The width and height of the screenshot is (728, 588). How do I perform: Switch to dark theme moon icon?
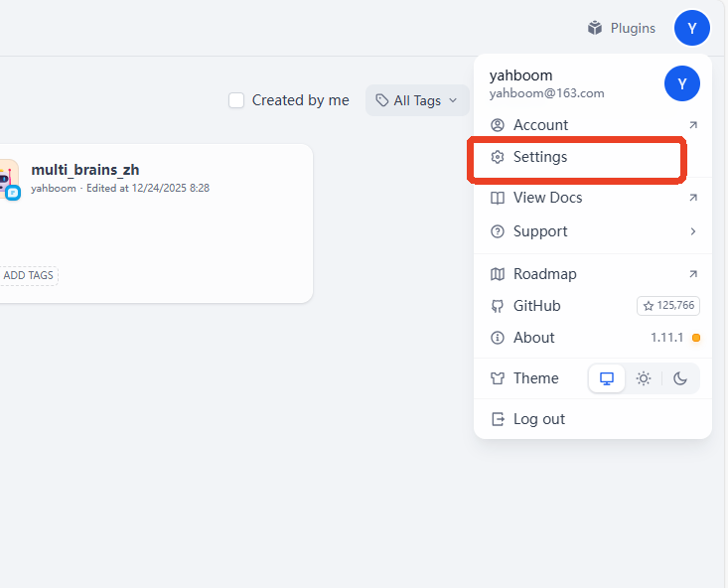tap(680, 378)
